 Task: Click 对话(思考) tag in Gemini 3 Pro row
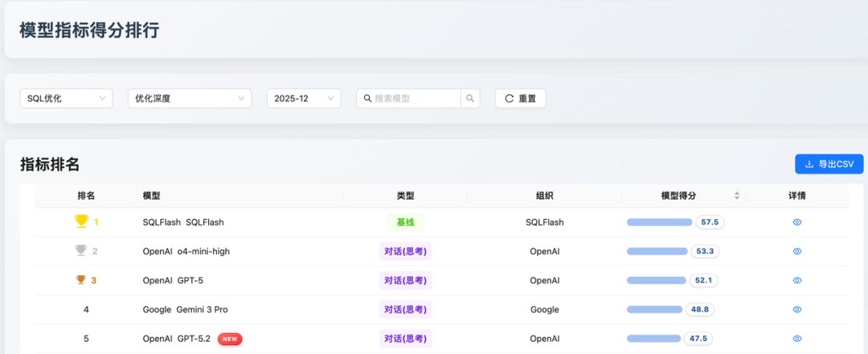pos(405,309)
